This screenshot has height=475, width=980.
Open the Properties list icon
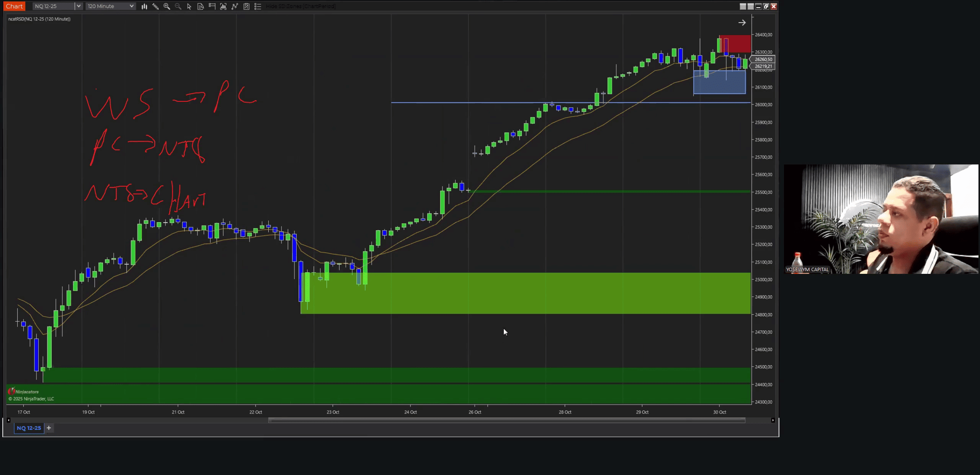coord(258,6)
